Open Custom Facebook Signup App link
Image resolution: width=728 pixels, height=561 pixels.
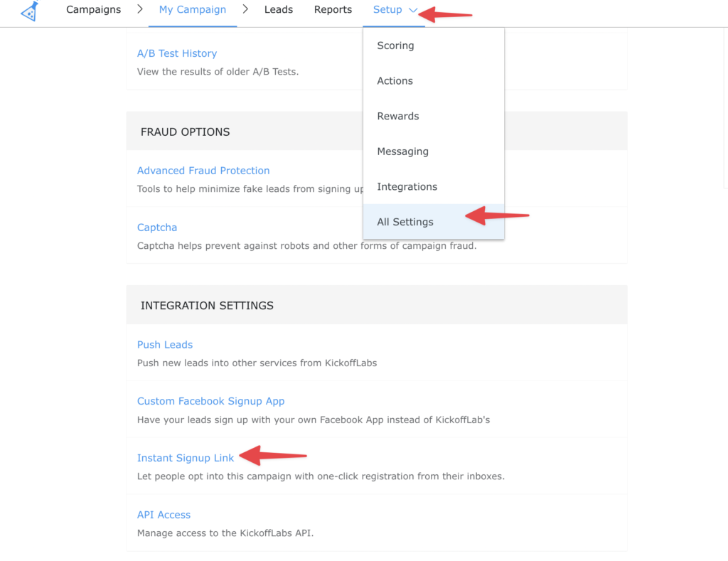(210, 401)
